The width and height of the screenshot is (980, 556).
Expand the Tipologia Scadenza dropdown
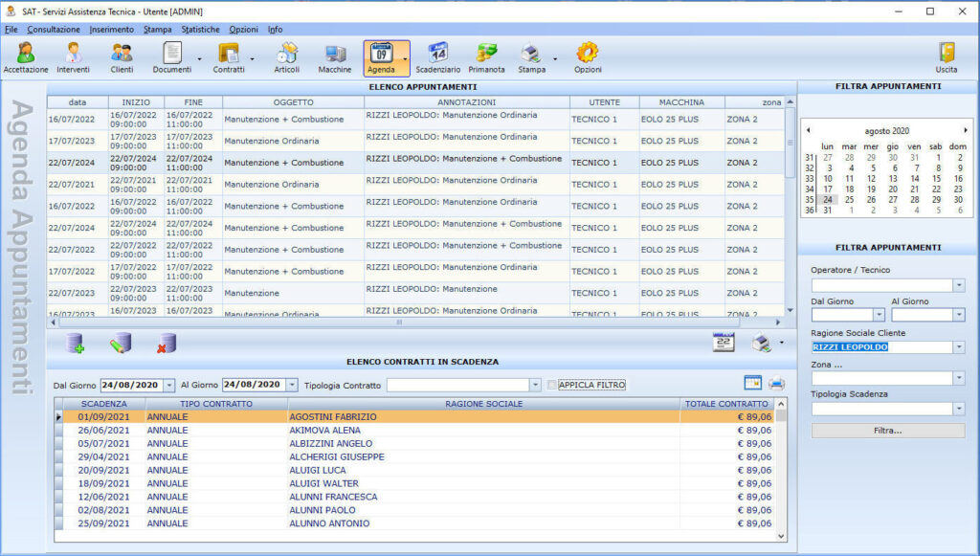point(959,409)
